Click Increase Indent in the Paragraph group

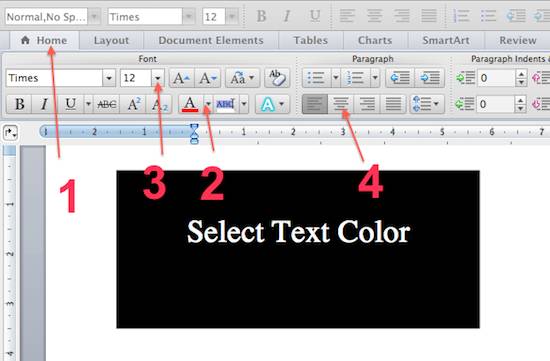(x=430, y=78)
